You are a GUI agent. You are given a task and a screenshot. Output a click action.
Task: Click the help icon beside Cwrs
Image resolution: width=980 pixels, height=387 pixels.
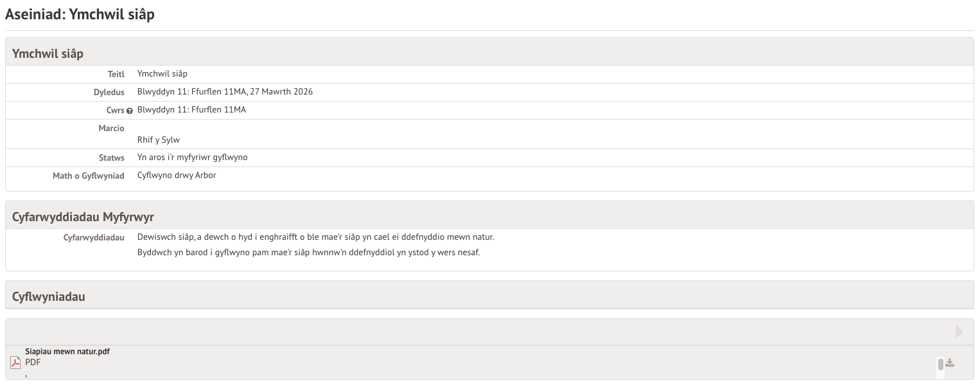click(x=130, y=111)
